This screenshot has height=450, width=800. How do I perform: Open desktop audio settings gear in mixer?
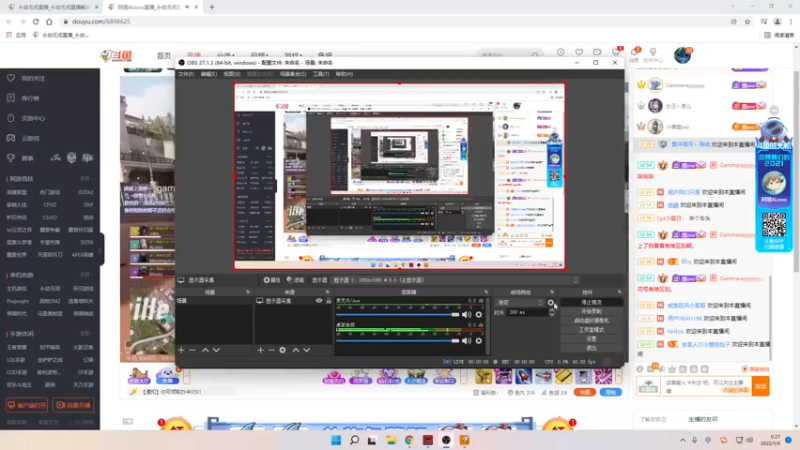click(479, 341)
